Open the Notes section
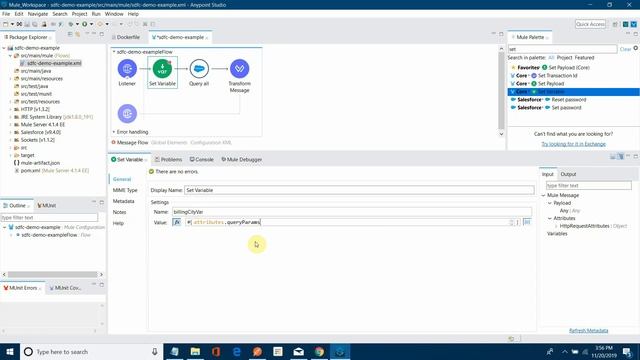 [x=119, y=212]
